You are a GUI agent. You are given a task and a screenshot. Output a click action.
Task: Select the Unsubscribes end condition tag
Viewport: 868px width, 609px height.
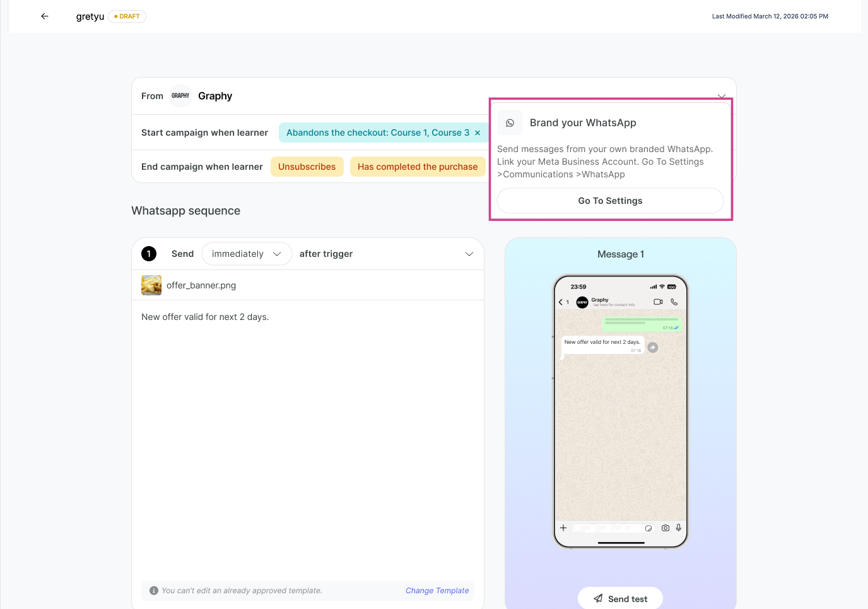click(307, 167)
